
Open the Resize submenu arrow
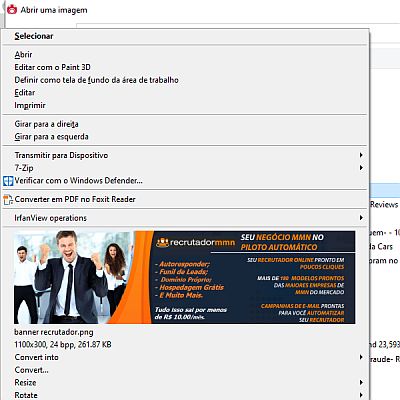tap(361, 382)
